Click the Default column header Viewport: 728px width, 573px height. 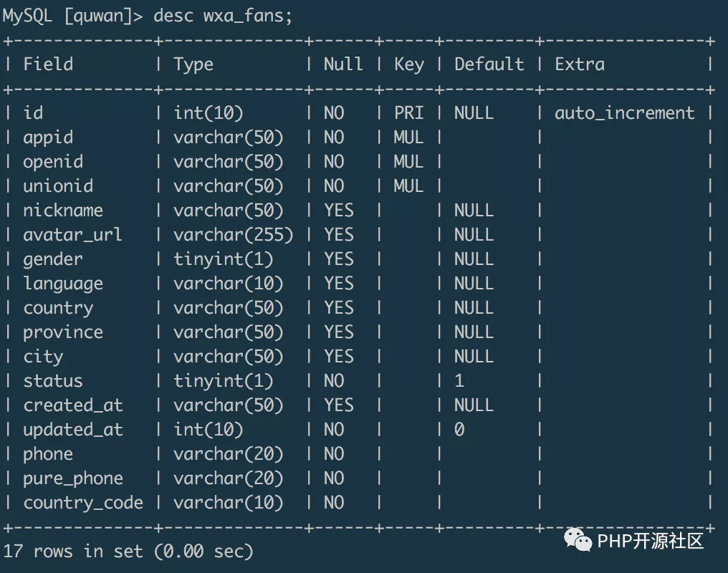tap(489, 64)
